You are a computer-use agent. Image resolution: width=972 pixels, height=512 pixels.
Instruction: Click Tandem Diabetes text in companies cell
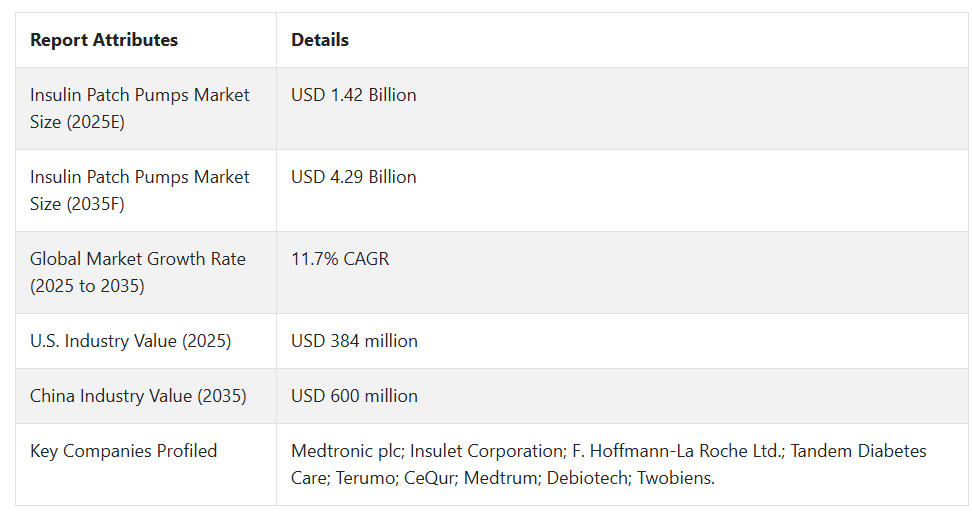pos(858,451)
